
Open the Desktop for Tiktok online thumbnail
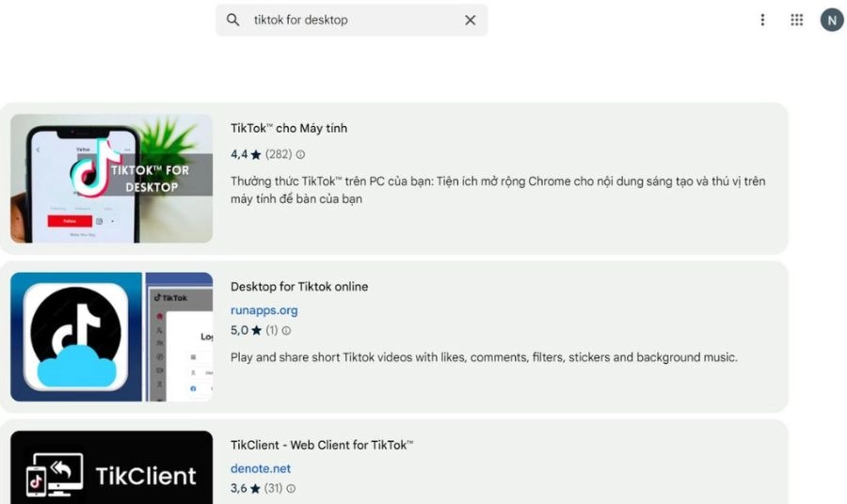click(111, 337)
